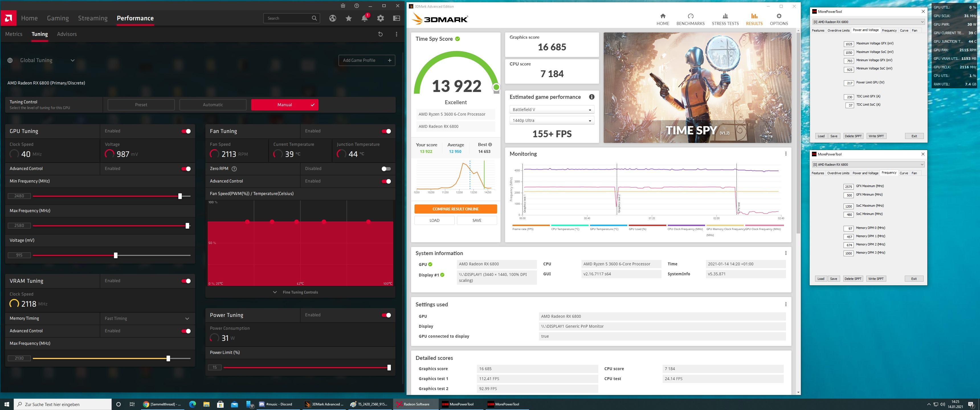Toggle Fan Advanced Control switch
980x410 pixels.
pos(386,181)
